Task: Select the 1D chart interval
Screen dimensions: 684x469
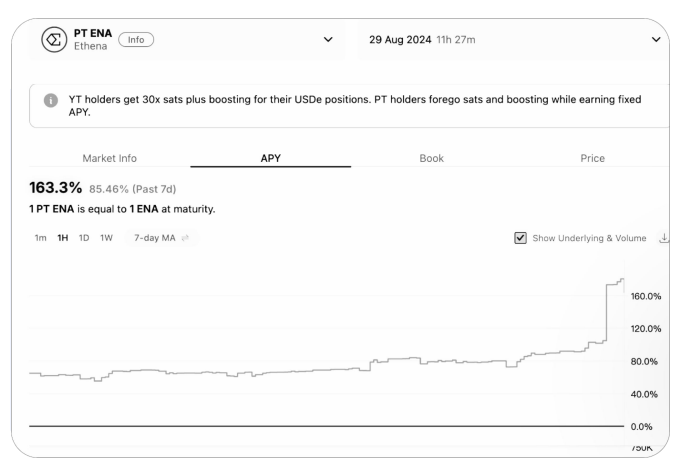Action: point(84,238)
